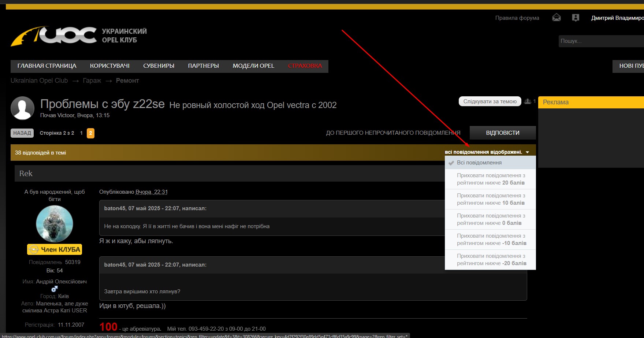Hide posts rated below 0 балів
The image size is (644, 338).
(x=490, y=219)
